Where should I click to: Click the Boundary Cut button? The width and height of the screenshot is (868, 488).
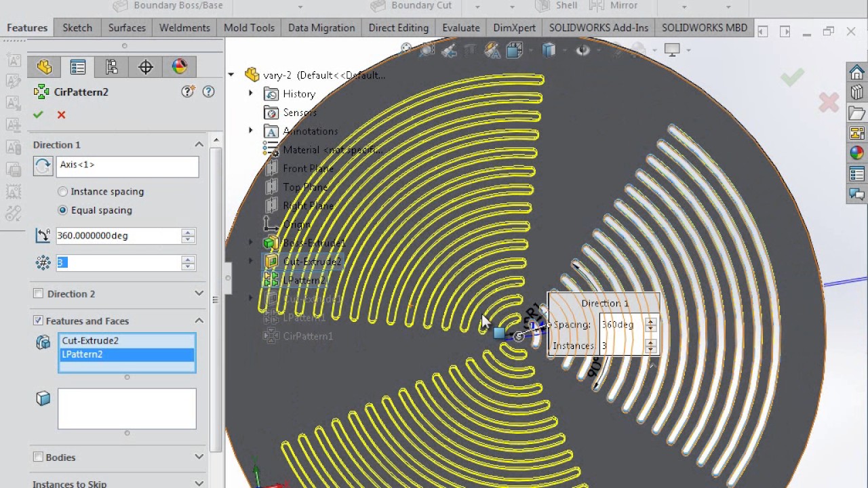pos(412,5)
